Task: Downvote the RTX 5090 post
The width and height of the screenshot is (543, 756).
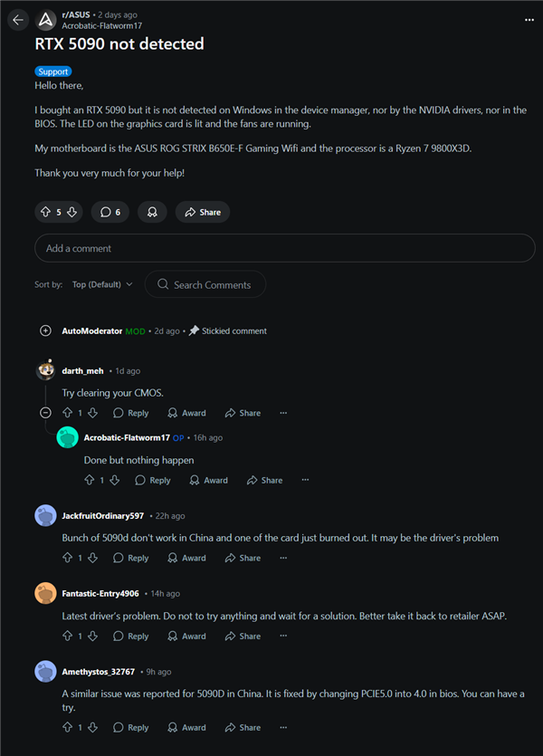Action: [x=72, y=212]
